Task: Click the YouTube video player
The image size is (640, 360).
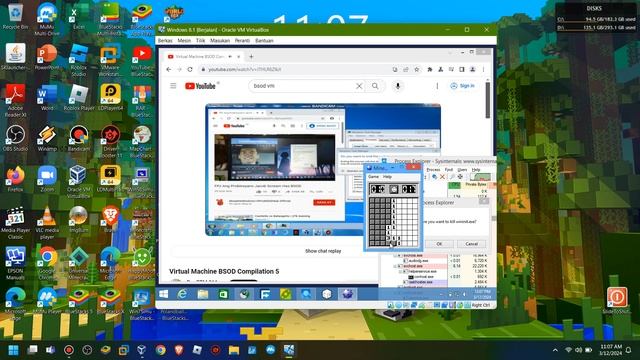Action: tap(323, 169)
